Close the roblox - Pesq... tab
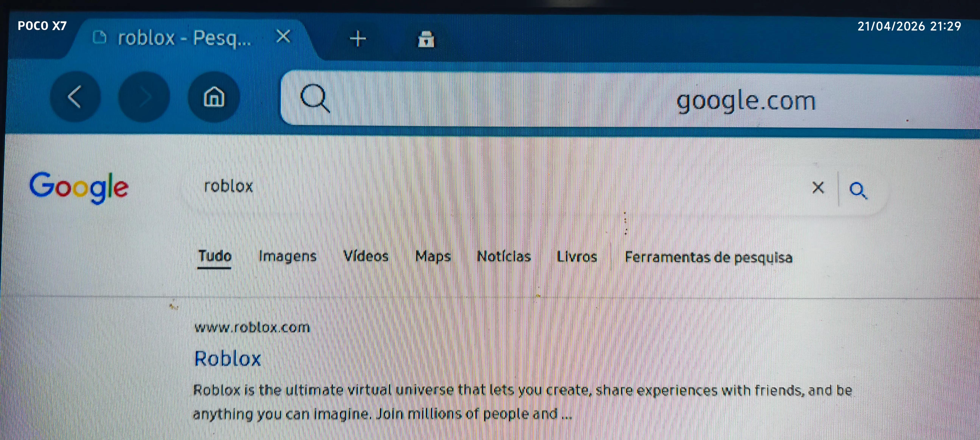The image size is (980, 440). (283, 37)
